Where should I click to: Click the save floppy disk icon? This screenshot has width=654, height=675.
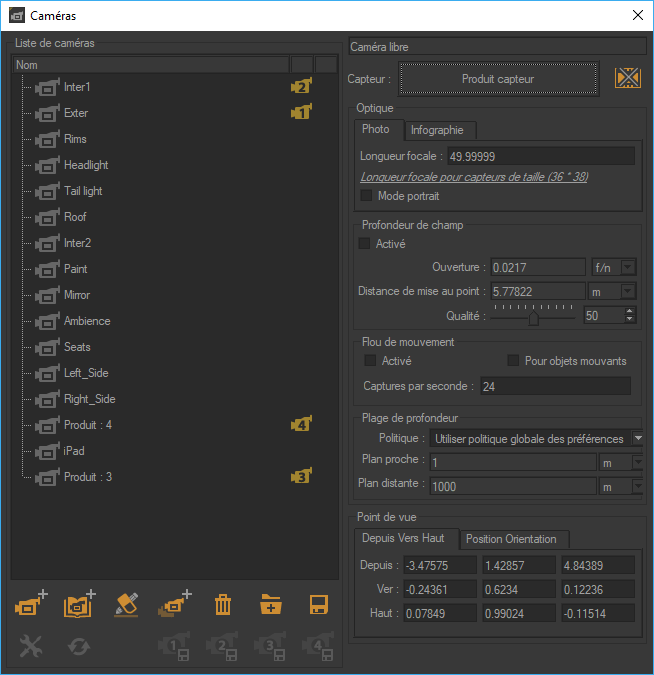coord(319,604)
